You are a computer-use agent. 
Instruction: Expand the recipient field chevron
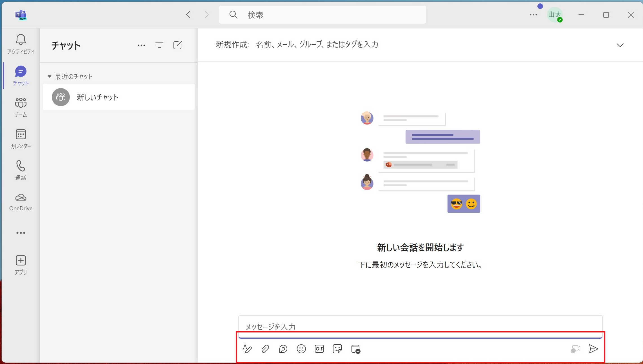tap(620, 45)
